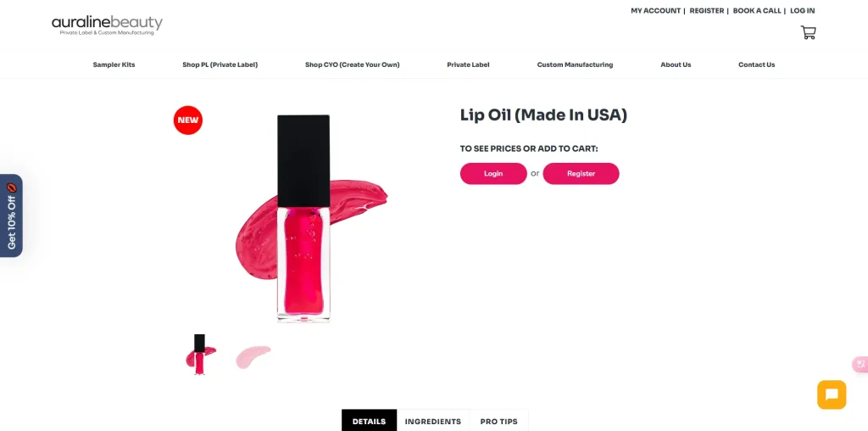Switch to the Pro Tips tab
Image resolution: width=868 pixels, height=431 pixels.
click(x=498, y=421)
